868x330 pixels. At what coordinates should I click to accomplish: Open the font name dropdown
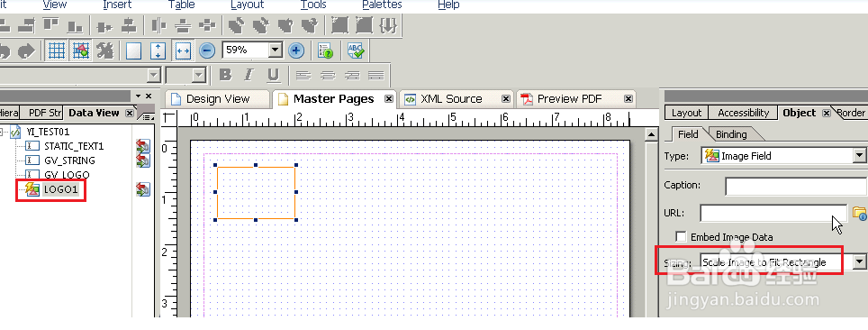point(154,75)
